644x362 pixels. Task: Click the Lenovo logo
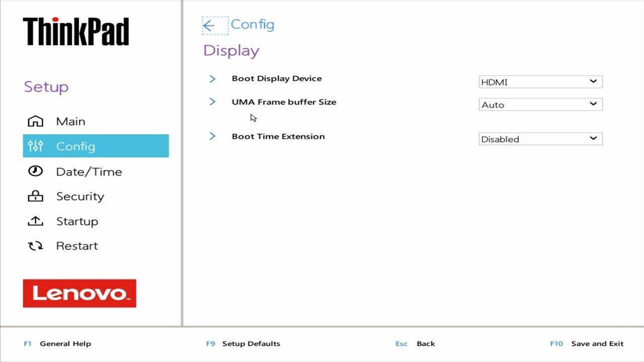coord(79,293)
